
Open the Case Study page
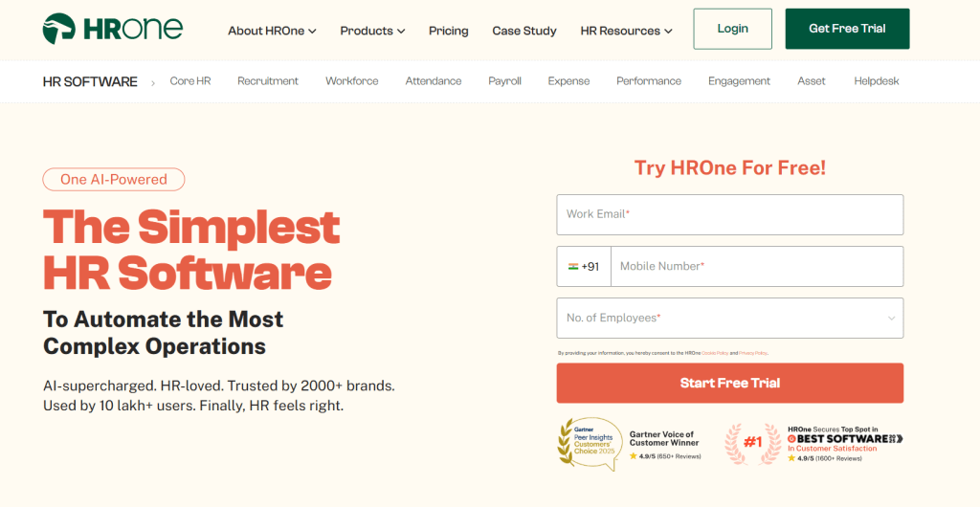click(524, 31)
